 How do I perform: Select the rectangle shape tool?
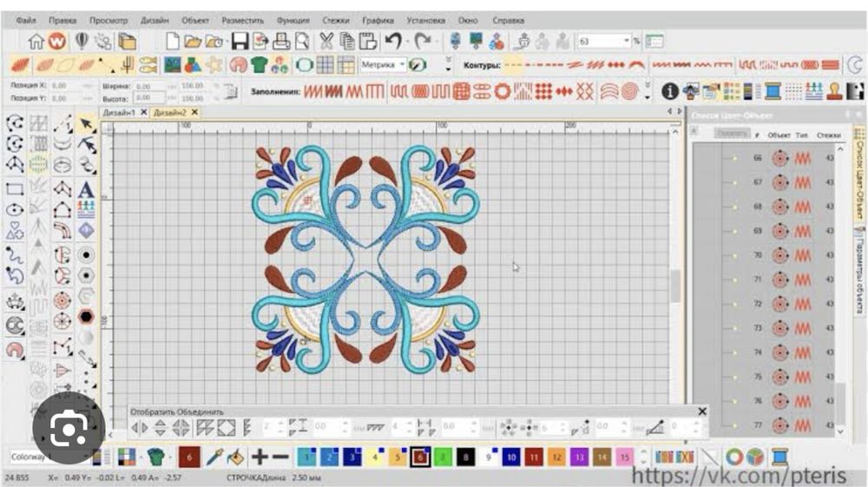coord(15,189)
